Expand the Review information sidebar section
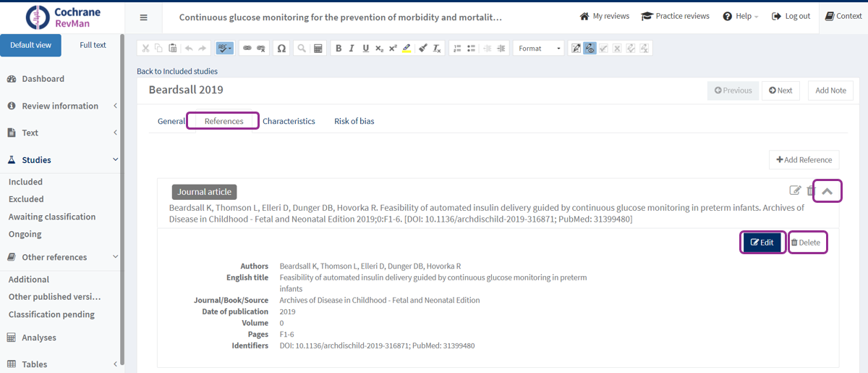This screenshot has width=868, height=373. point(61,106)
